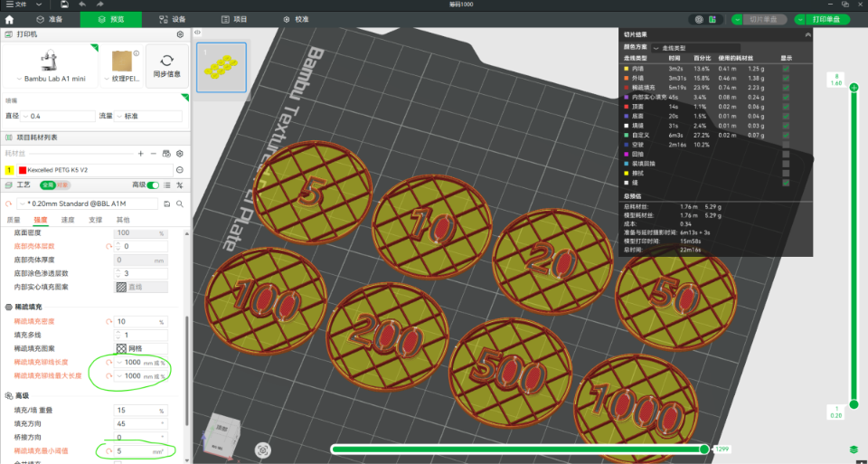Open the setting list icon beside 高级
This screenshot has height=464, width=868.
click(167, 185)
